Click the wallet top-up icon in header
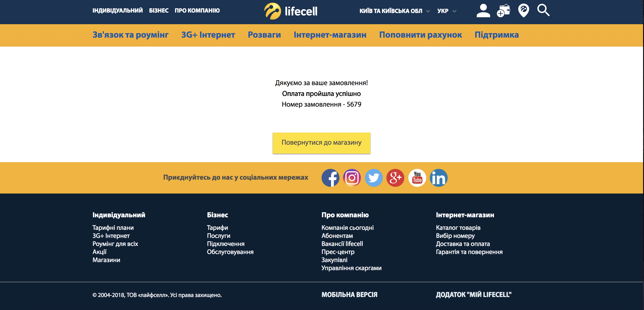Viewport: 644px width, 310px height. [x=503, y=11]
